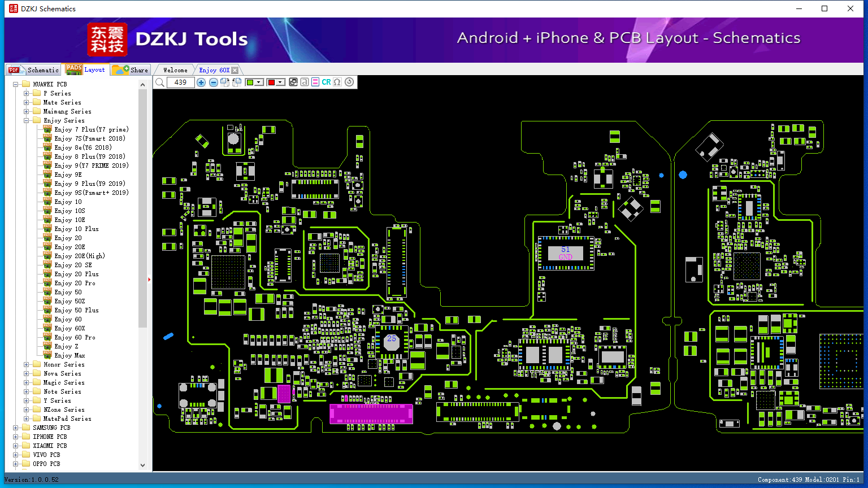Image resolution: width=868 pixels, height=488 pixels.
Task: Open the Enjoy 60 Pro layout
Action: click(x=75, y=337)
